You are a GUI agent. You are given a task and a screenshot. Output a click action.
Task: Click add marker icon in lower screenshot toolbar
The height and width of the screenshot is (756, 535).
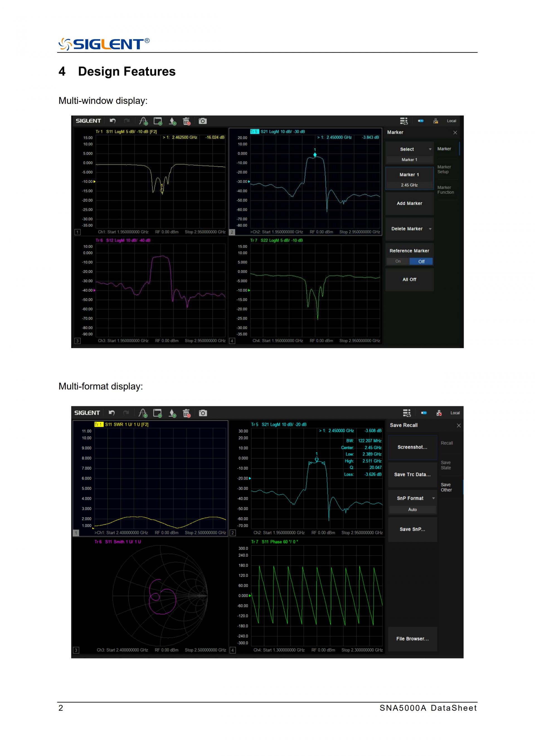[x=172, y=413]
